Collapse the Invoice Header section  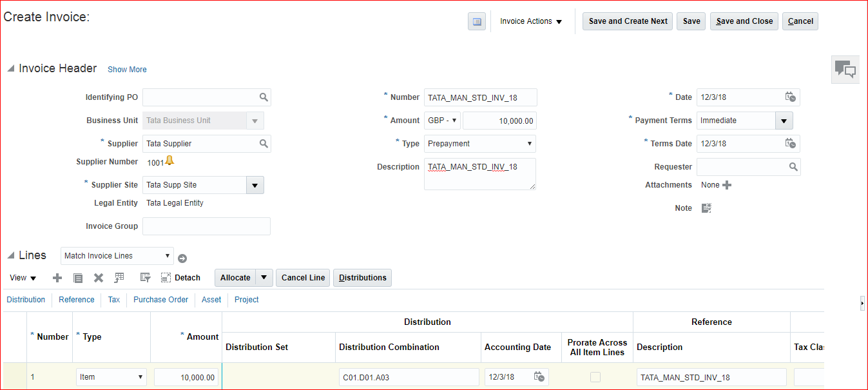11,69
